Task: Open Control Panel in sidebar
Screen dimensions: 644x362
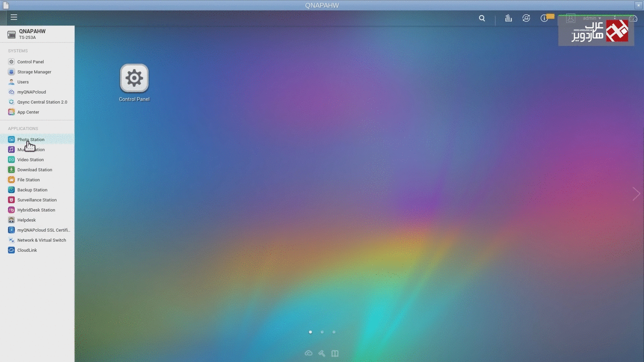Action: 37,62
